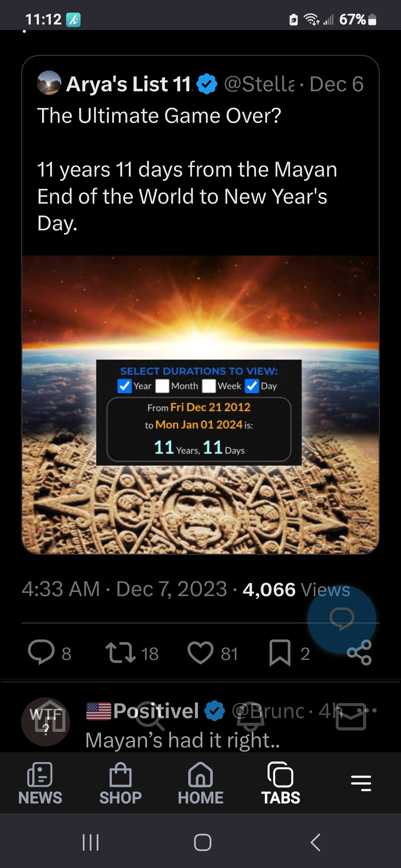Open the SHOP tab
This screenshot has width=401, height=868.
coord(120,783)
